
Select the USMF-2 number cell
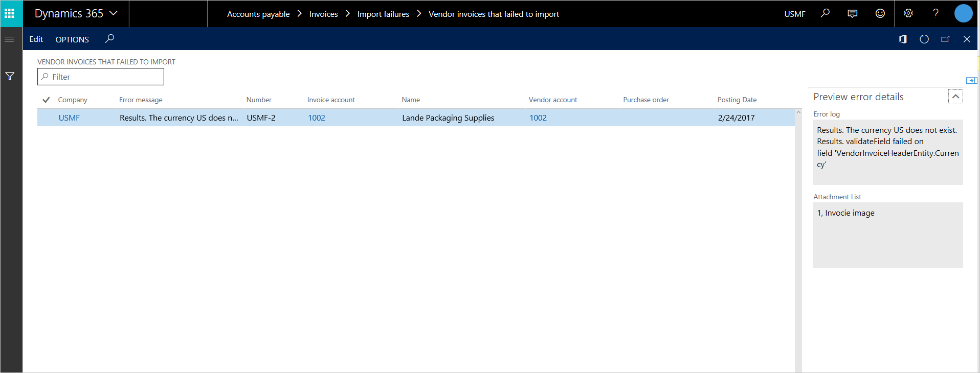pos(261,118)
